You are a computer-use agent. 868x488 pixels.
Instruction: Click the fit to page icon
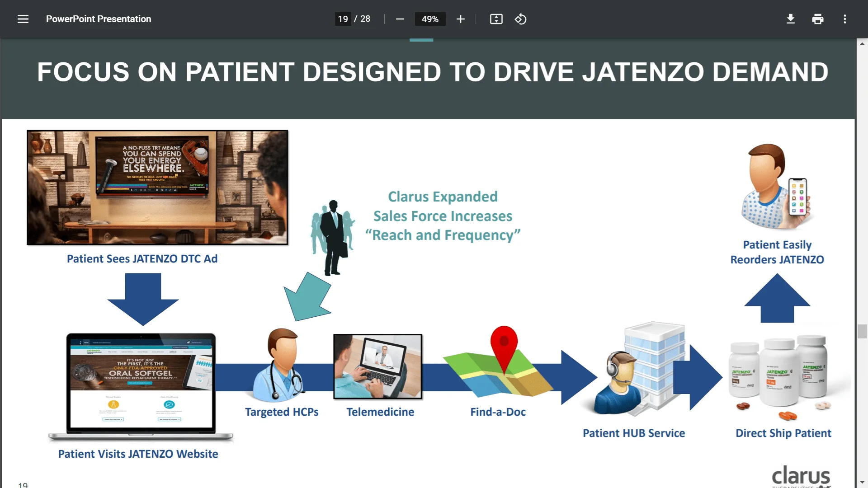pyautogui.click(x=496, y=19)
